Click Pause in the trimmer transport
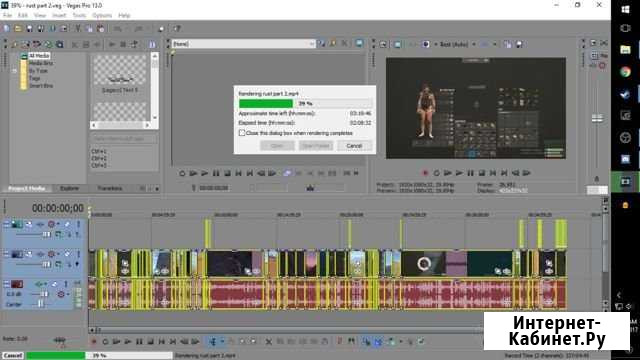This screenshot has width=640, height=360. tap(216, 173)
